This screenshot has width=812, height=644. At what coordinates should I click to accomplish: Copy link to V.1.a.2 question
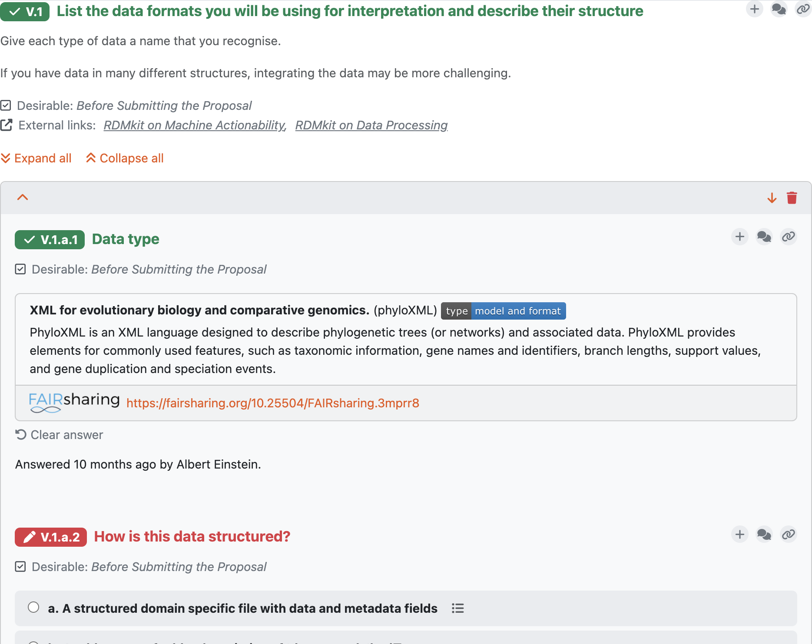789,534
